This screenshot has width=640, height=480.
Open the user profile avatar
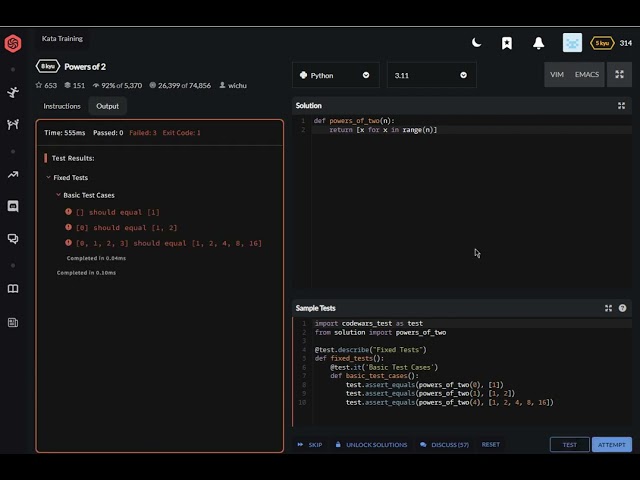tap(572, 42)
